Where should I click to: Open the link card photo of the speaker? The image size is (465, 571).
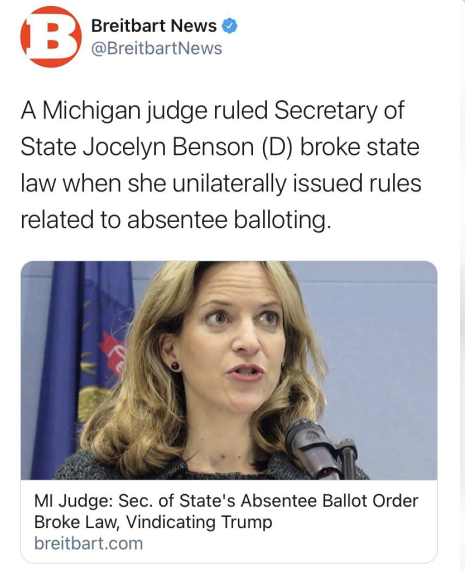229,370
